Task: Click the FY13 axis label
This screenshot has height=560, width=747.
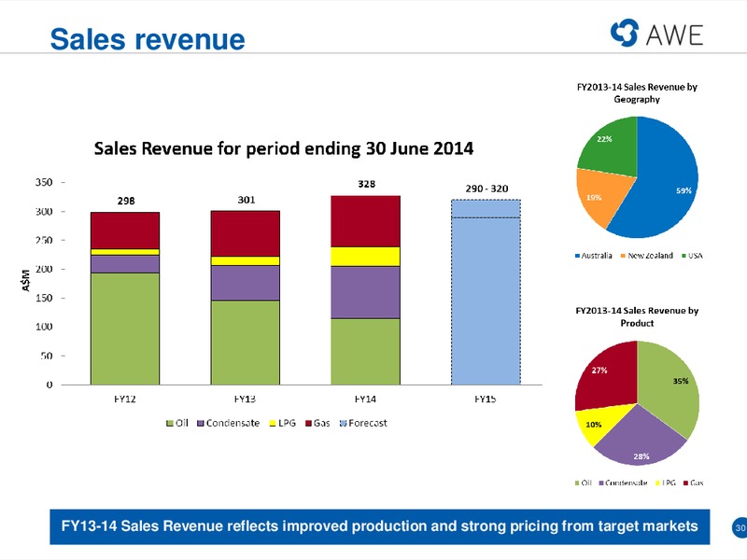Action: pos(245,399)
